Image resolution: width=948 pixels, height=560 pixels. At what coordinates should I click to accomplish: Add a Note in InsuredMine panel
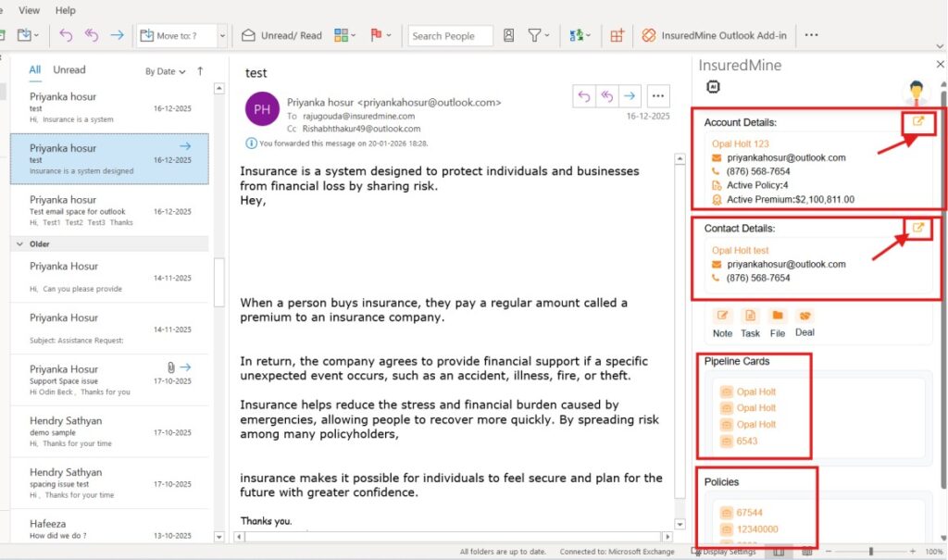(x=722, y=317)
